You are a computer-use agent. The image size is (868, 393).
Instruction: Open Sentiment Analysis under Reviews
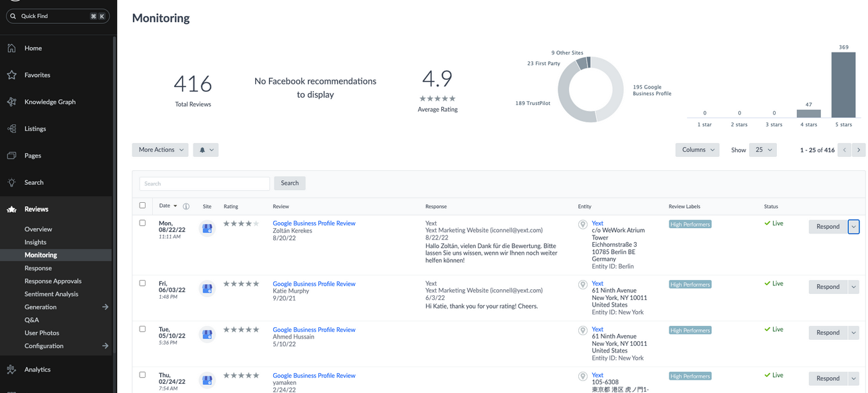click(51, 294)
